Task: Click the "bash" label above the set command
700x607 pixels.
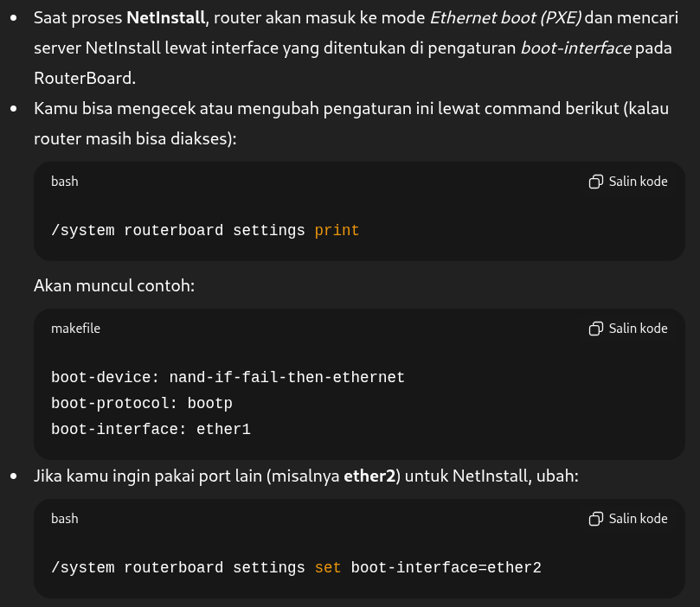Action: coord(65,519)
